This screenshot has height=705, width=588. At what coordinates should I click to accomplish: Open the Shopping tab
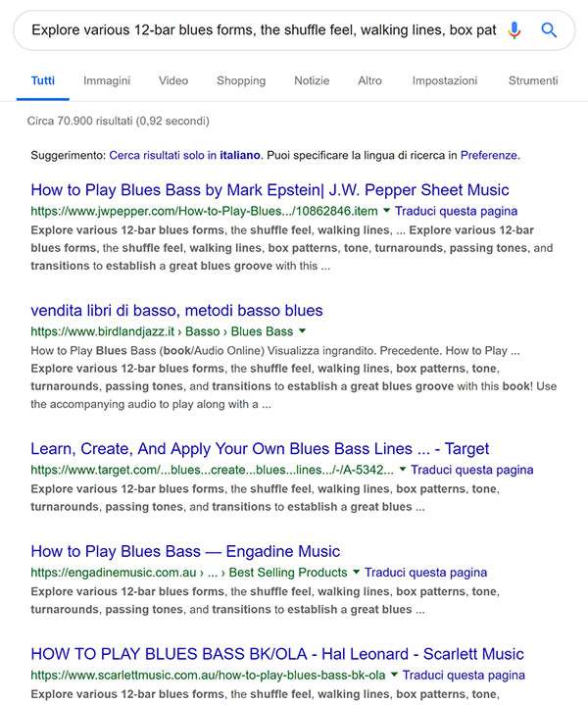241,80
